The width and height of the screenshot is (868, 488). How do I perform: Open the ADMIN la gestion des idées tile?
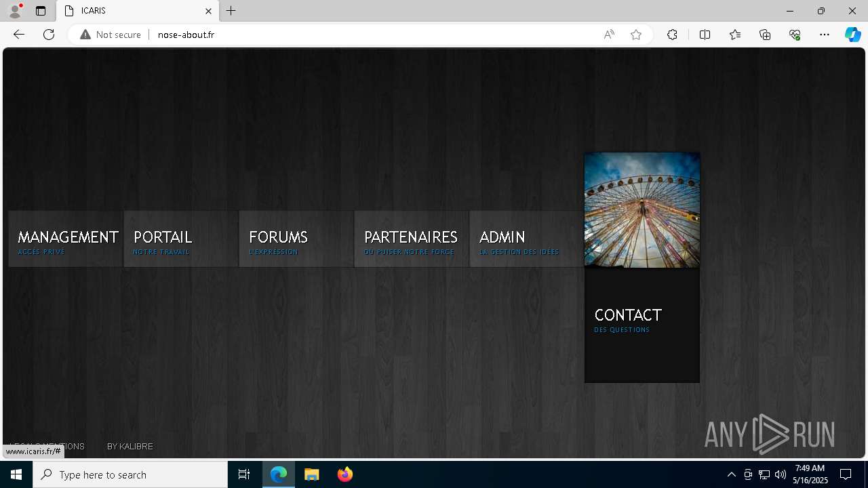527,239
